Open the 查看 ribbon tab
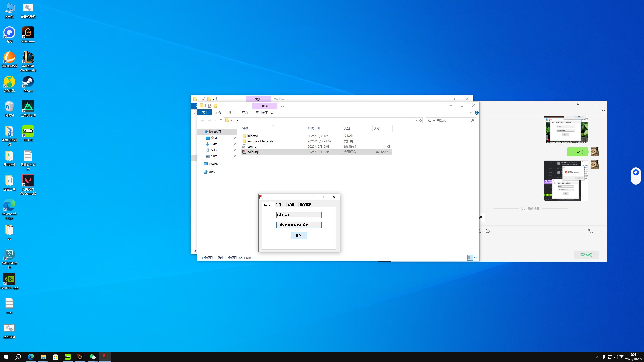Image resolution: width=644 pixels, height=362 pixels. 245,112
